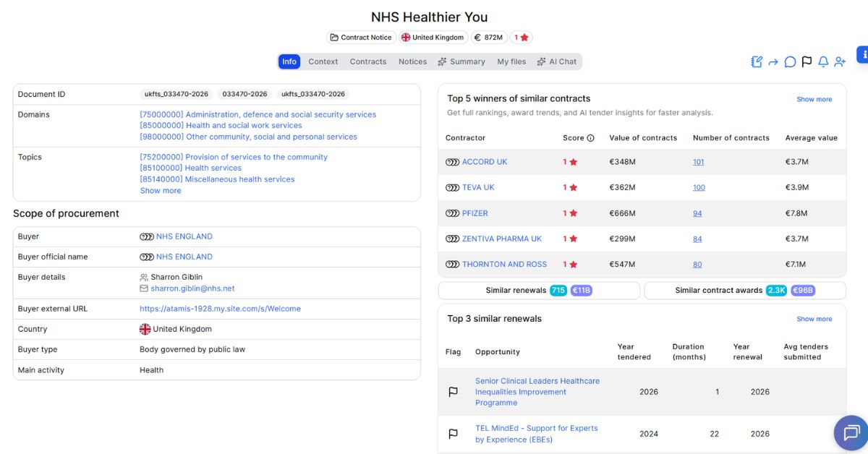Click the 872M euro value badge
Image resolution: width=868 pixels, height=454 pixels.
coord(488,38)
